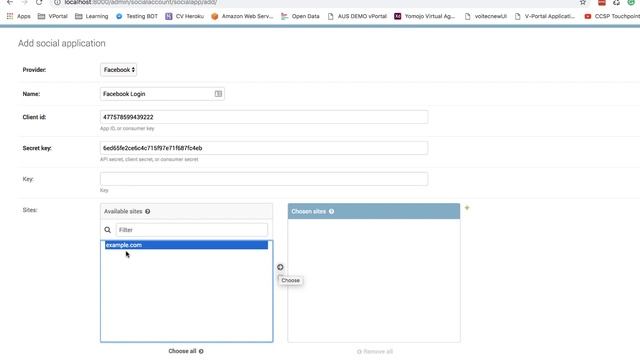Bookmark this page with the star icon
Image resolution: width=640 pixels, height=360 pixels.
583,2
